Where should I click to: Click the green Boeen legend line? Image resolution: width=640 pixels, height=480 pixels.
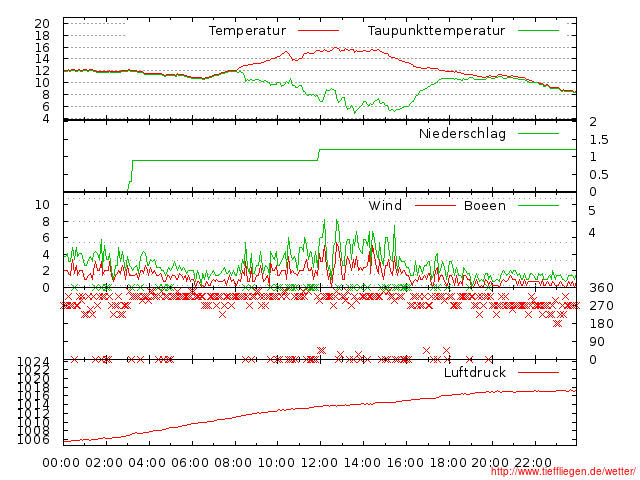click(538, 205)
